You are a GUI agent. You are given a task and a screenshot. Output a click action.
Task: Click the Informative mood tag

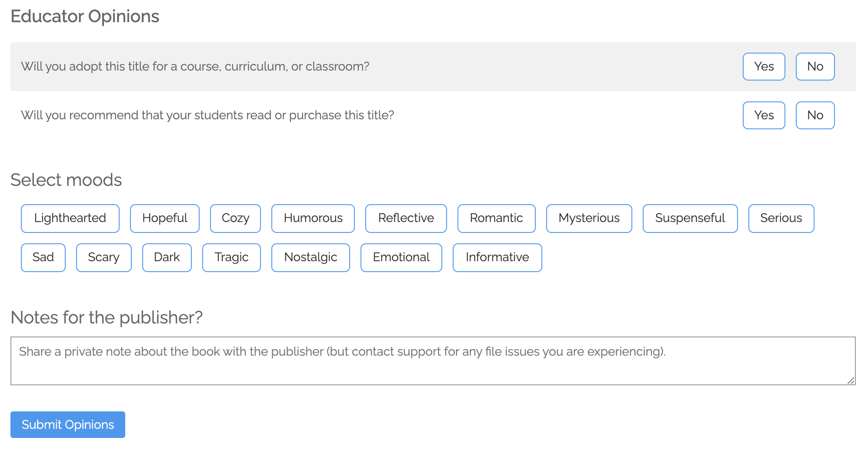tap(497, 258)
